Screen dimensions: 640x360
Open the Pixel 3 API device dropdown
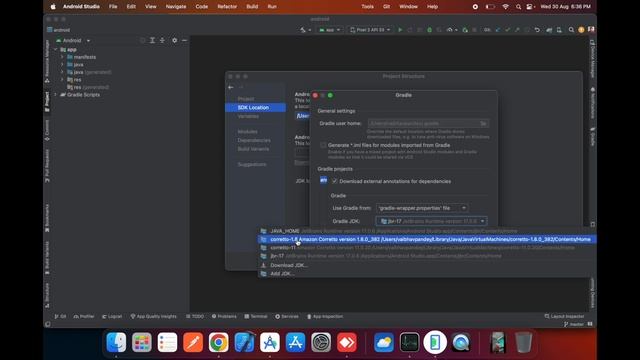tap(370, 30)
